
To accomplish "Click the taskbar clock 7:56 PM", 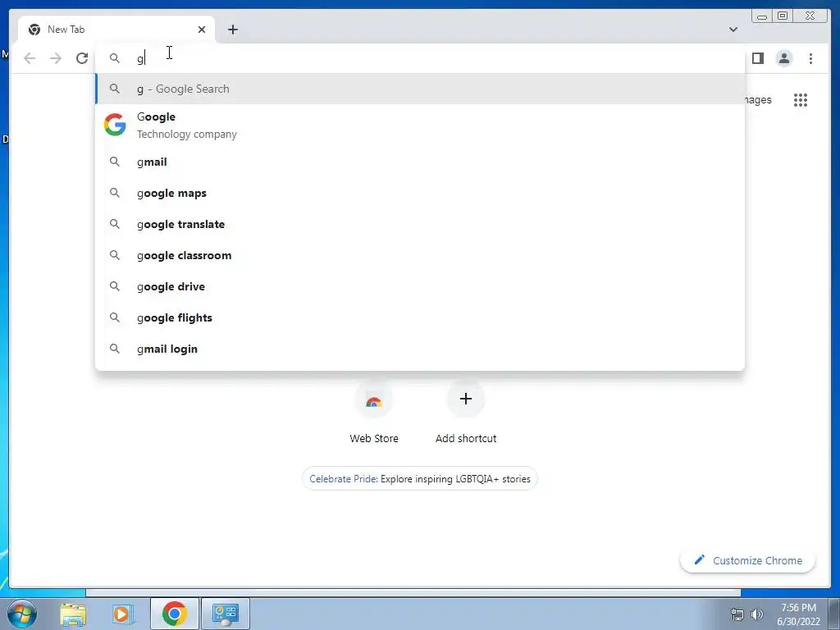I will pos(798,608).
